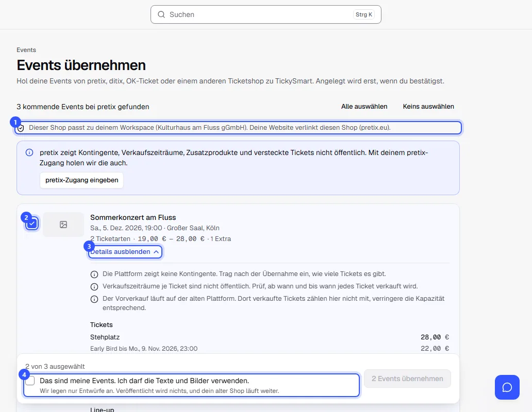The image size is (532, 412).
Task: Click Keins auswählen
Action: tap(428, 107)
